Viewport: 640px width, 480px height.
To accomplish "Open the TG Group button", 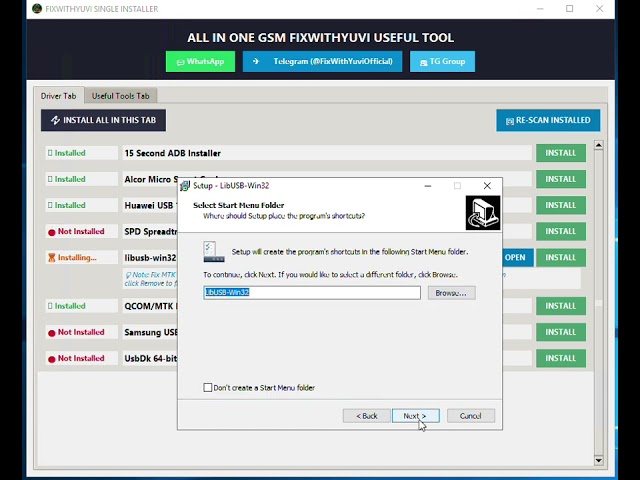I will (442, 62).
